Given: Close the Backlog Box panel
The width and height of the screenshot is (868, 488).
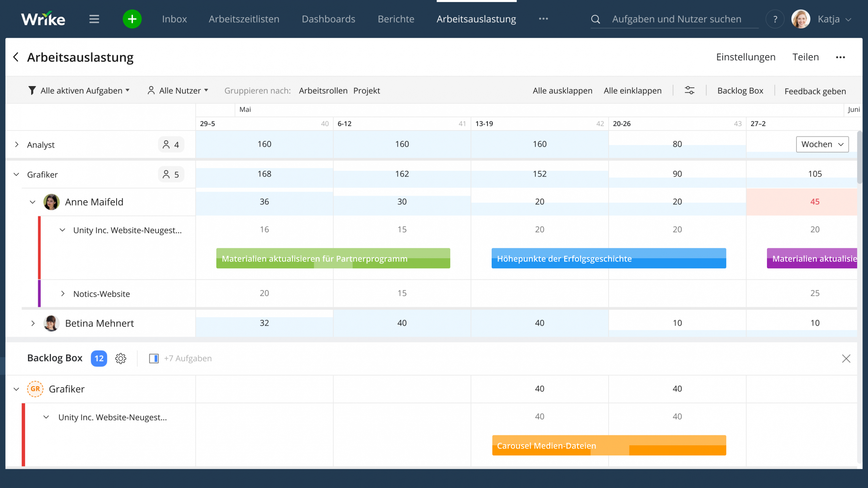Looking at the screenshot, I should [x=846, y=358].
